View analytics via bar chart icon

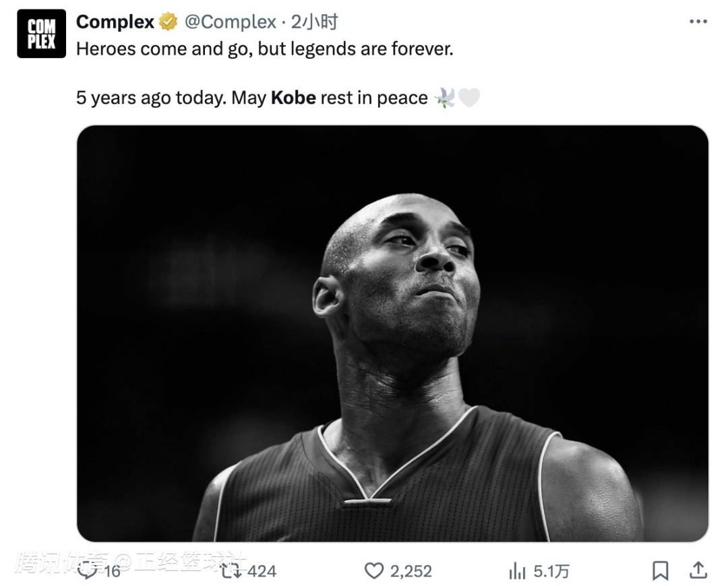[517, 570]
